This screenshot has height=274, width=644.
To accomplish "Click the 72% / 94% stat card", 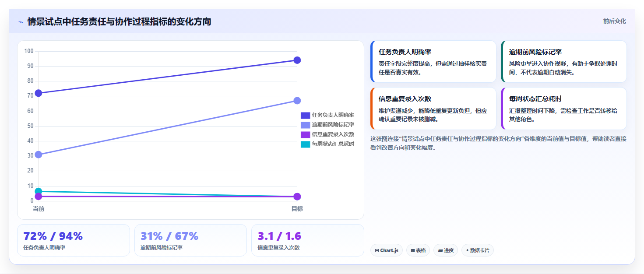I will pos(74,240).
